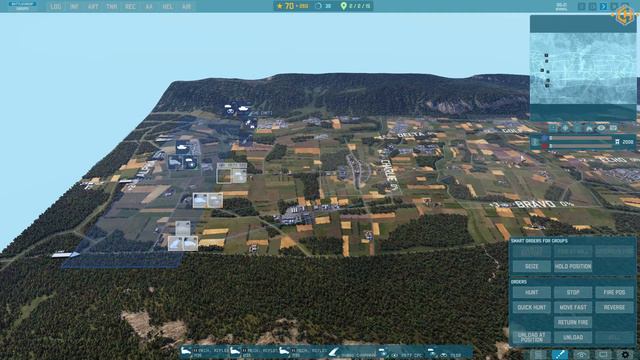Click the UNLOAD order button
The height and width of the screenshot is (360, 640).
click(x=573, y=337)
